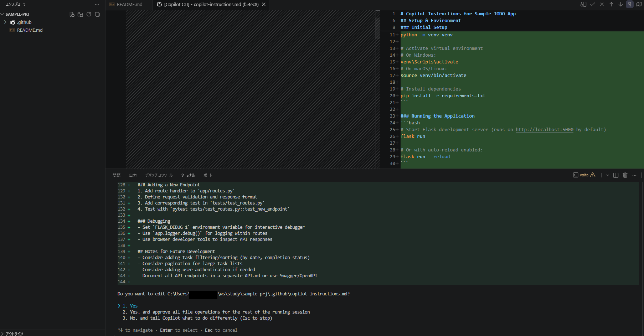Open the デバッグ コンソール panel tab
The width and height of the screenshot is (644, 336).
click(x=159, y=175)
